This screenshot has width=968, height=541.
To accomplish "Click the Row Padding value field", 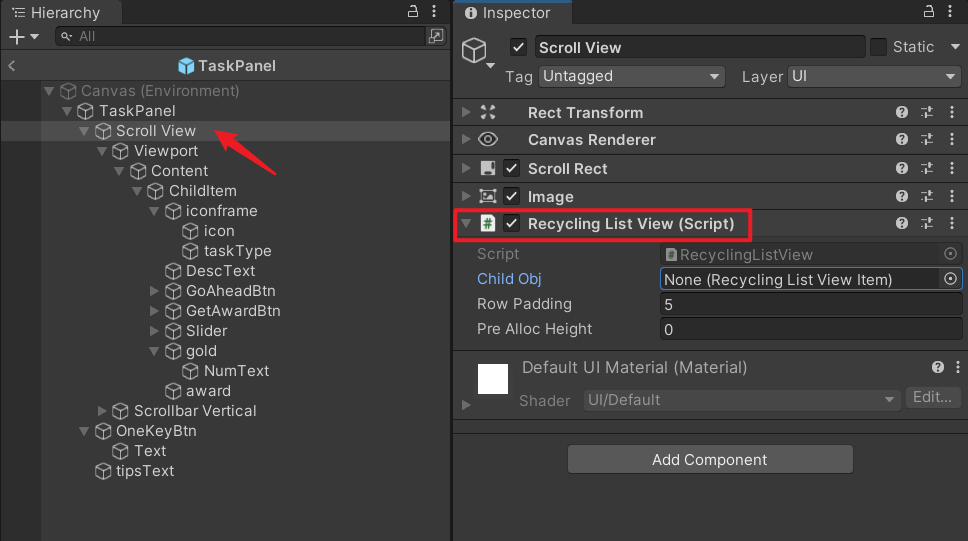I will [811, 304].
